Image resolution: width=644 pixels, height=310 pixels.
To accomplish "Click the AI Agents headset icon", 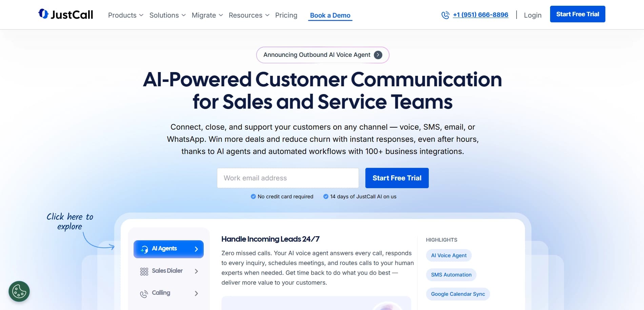I will (144, 249).
